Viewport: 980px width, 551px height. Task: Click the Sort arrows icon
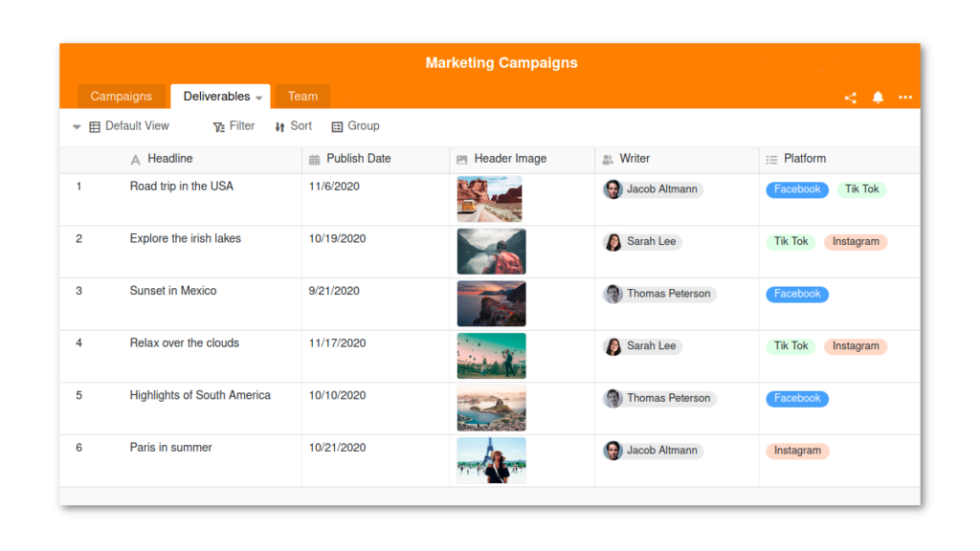click(x=279, y=127)
